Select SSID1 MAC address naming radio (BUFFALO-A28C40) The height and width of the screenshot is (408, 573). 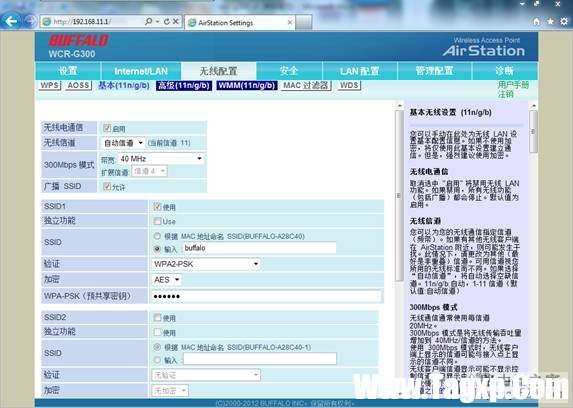[157, 236]
